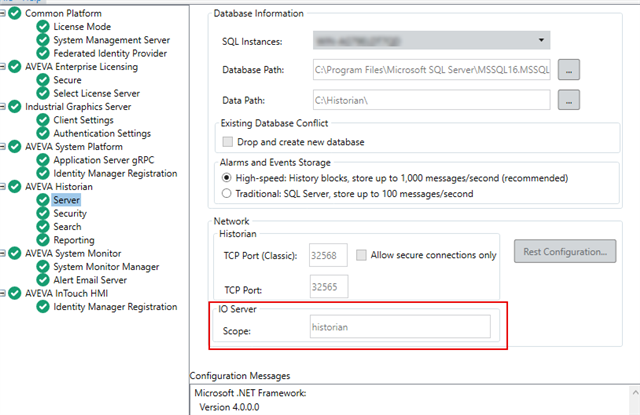Open License Mode configuration

(82, 27)
